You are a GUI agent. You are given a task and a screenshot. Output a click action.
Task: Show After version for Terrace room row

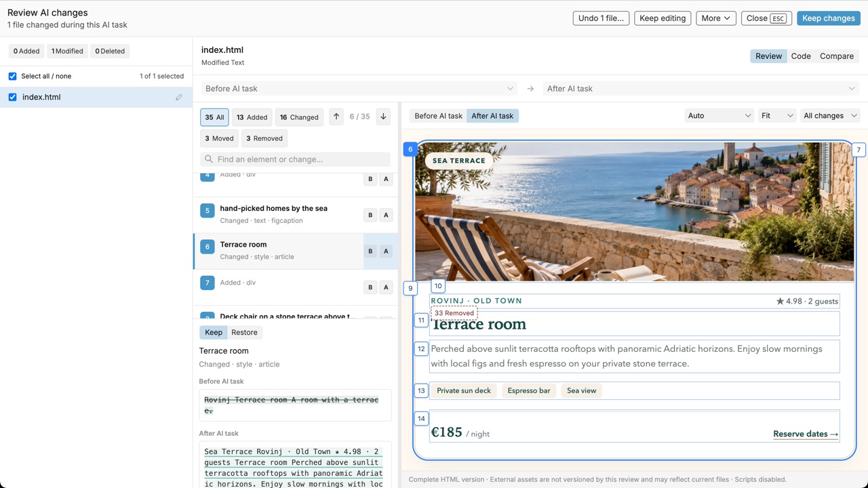coord(386,251)
